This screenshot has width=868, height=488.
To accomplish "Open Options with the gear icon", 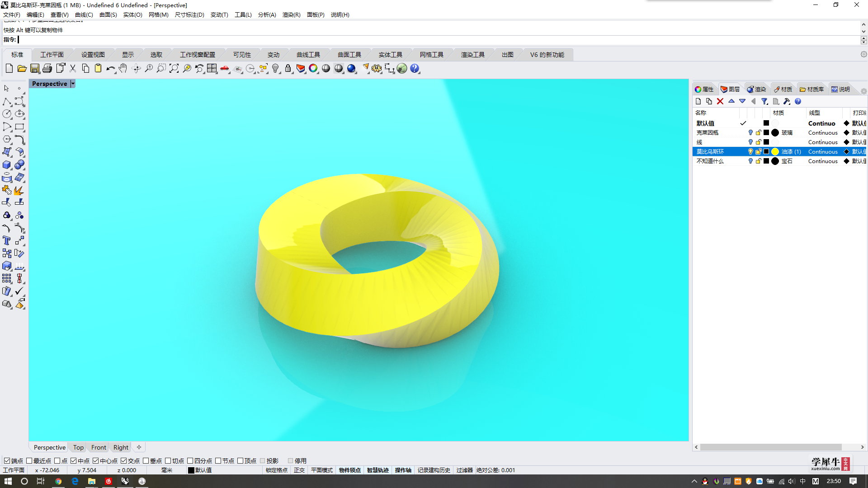I will (377, 69).
